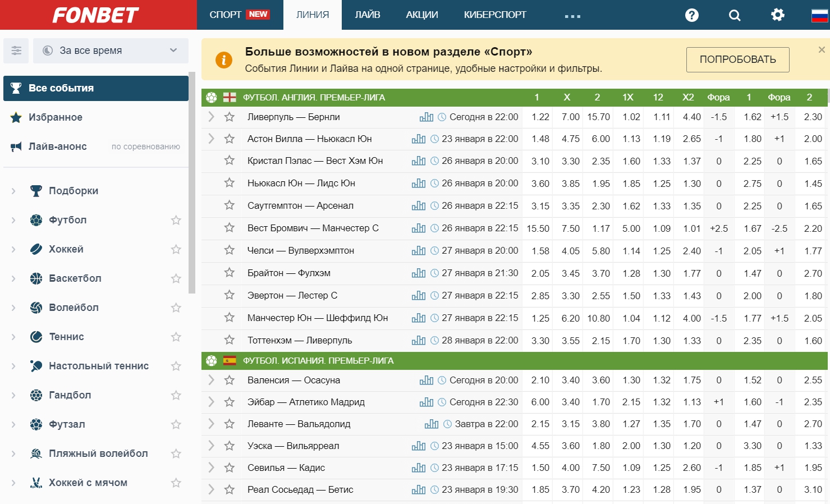830x504 pixels.
Task: Open filter sliders icon in sidebar
Action: click(x=16, y=51)
